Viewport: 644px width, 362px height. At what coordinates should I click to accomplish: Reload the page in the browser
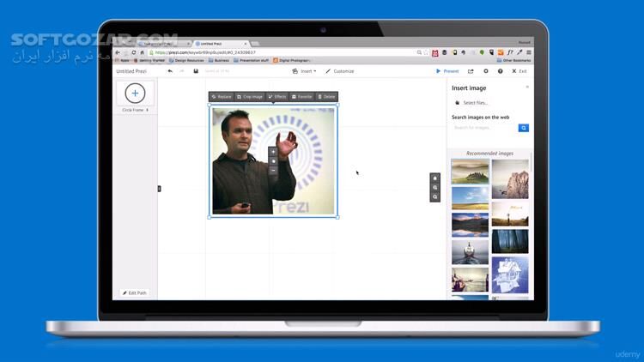point(134,52)
